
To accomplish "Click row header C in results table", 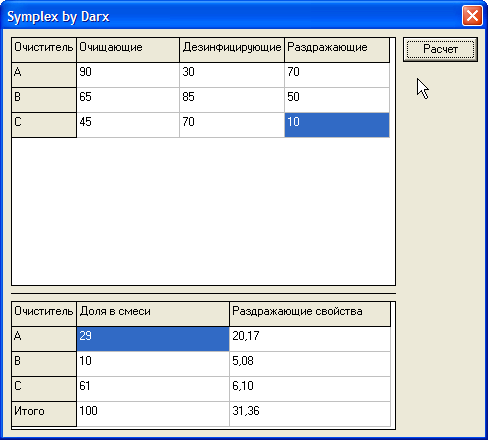I will (44, 389).
